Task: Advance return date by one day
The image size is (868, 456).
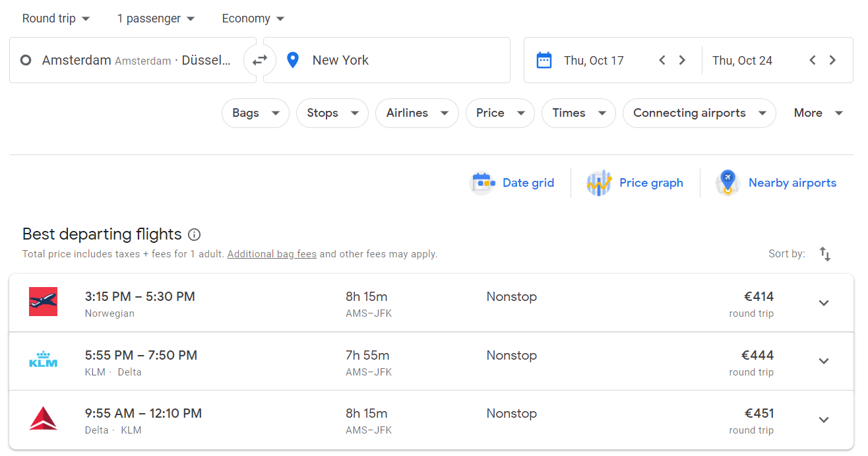Action: pyautogui.click(x=832, y=60)
